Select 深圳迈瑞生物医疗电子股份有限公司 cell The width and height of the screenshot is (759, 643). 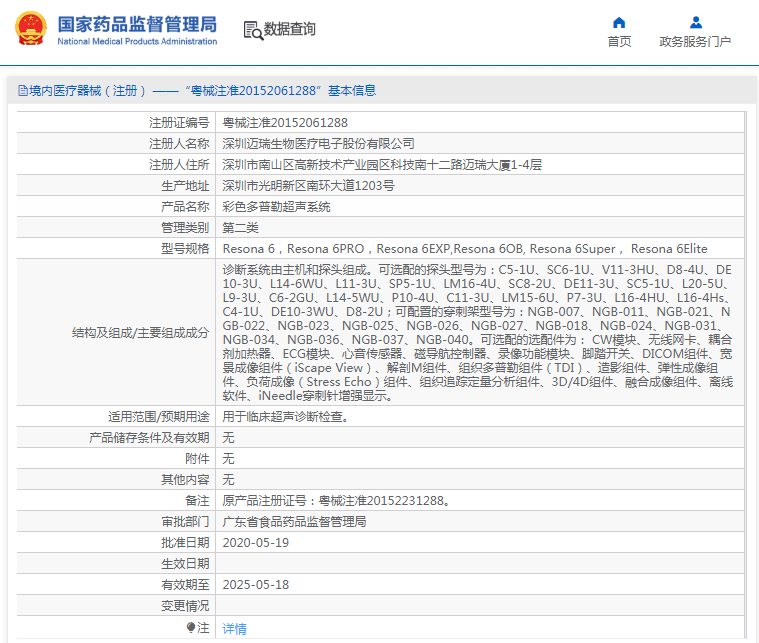click(479, 144)
